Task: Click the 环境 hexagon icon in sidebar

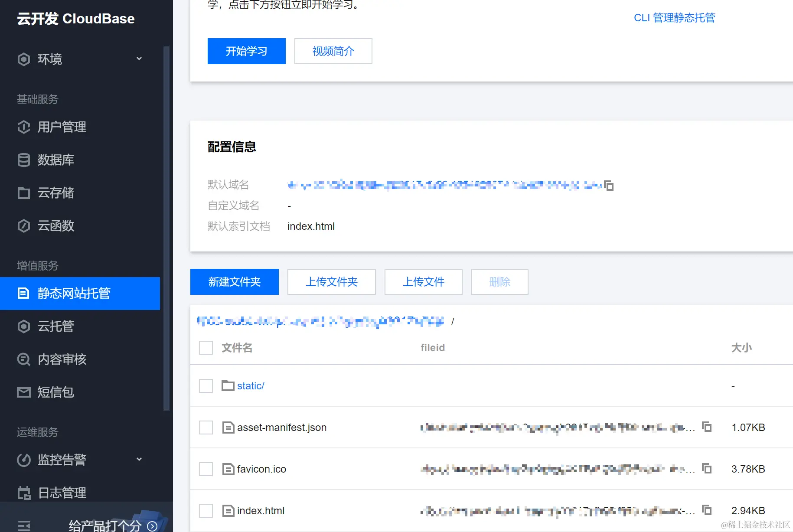Action: [24, 59]
